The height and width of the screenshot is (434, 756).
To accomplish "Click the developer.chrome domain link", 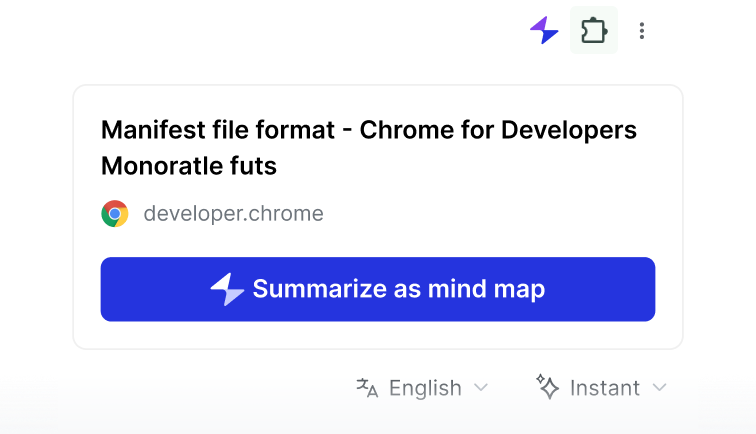I will click(233, 213).
